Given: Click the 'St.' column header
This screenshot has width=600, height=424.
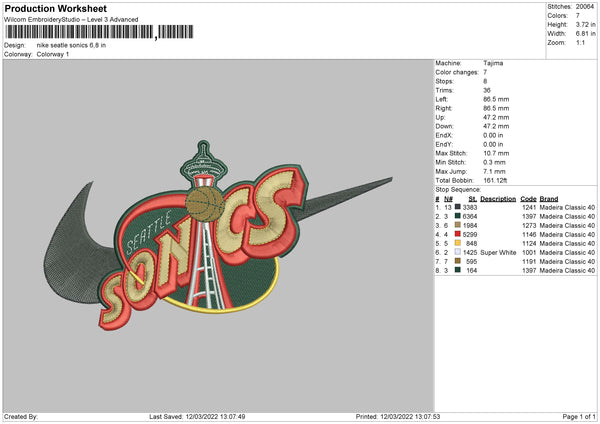Looking at the screenshot, I should (473, 199).
